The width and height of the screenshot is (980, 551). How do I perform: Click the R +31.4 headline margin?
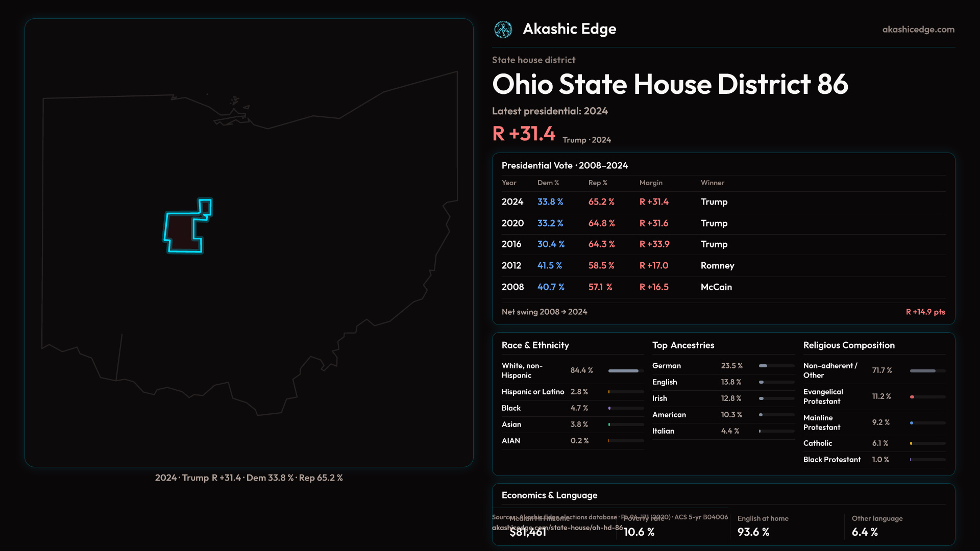[x=524, y=134]
